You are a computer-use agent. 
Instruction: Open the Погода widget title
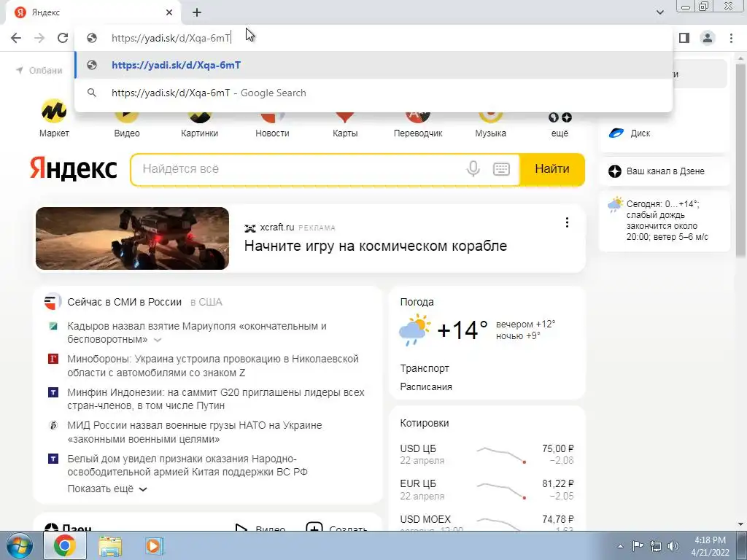417,302
